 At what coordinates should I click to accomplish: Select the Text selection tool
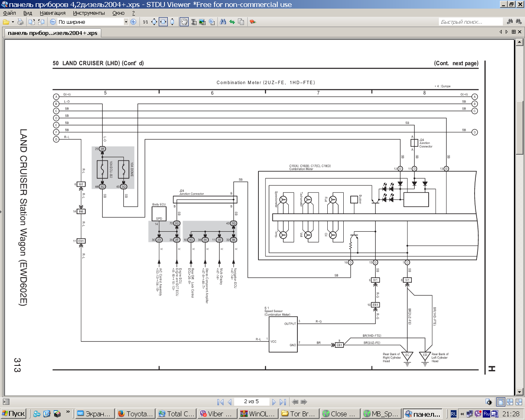[194, 22]
